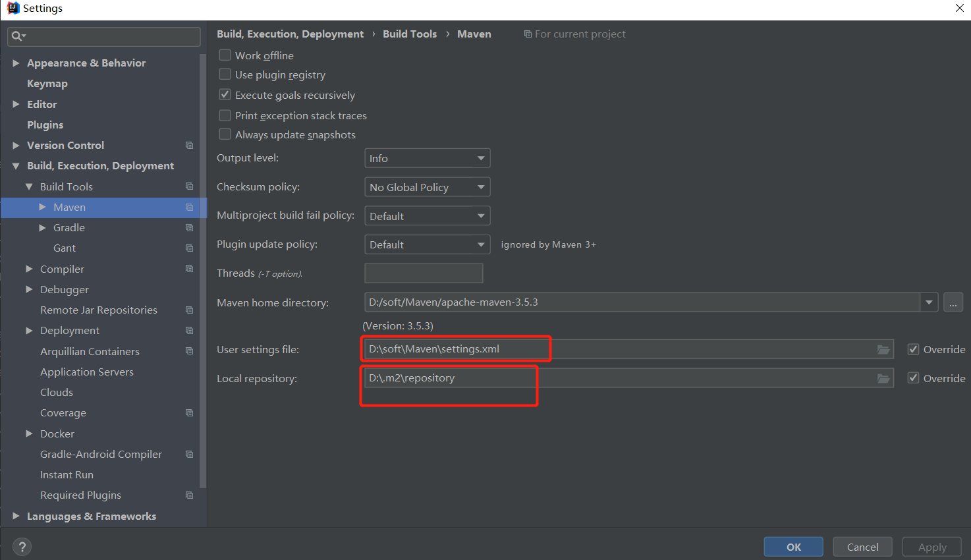Uncheck Execute goals recursively
Screen dimensions: 971x560
pyautogui.click(x=224, y=94)
